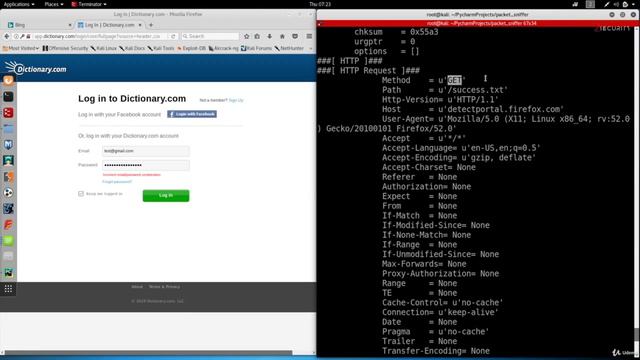Image resolution: width=640 pixels, height=360 pixels.
Task: Open the Files folder icon in the dock
Action: coord(8,129)
